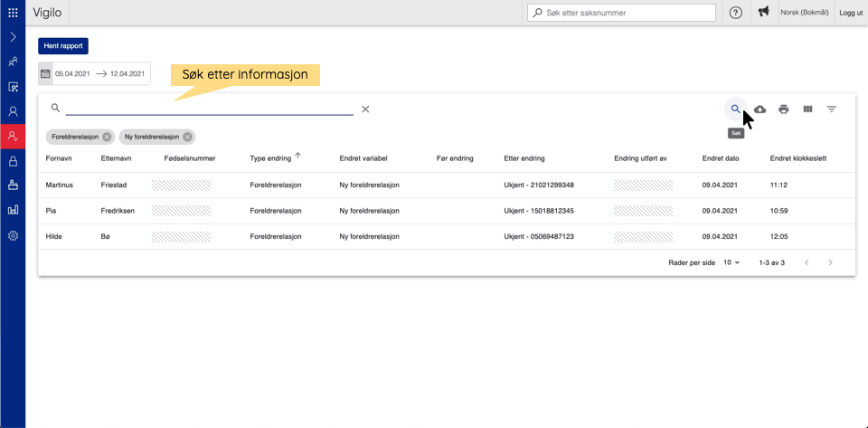
Task: Click Ukjent - 05069487123 cell
Action: [x=539, y=236]
